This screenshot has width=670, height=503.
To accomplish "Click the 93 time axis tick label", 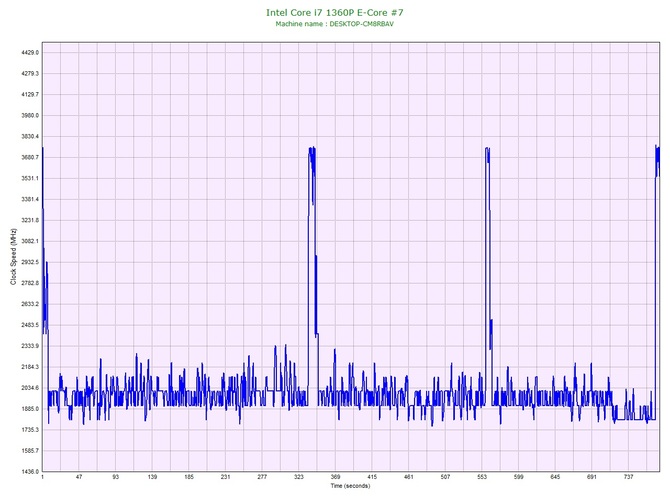I will point(116,477).
